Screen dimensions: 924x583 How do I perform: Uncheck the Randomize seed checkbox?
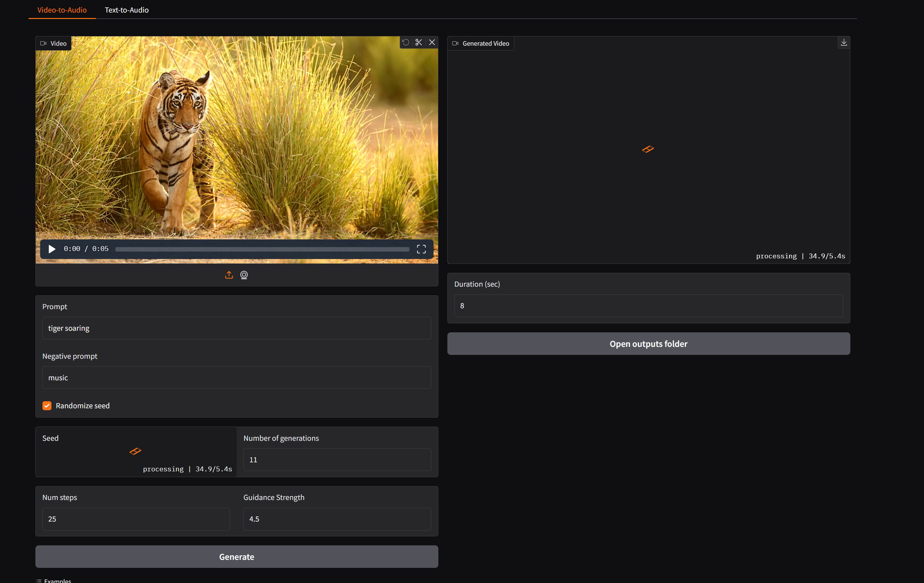click(x=47, y=406)
